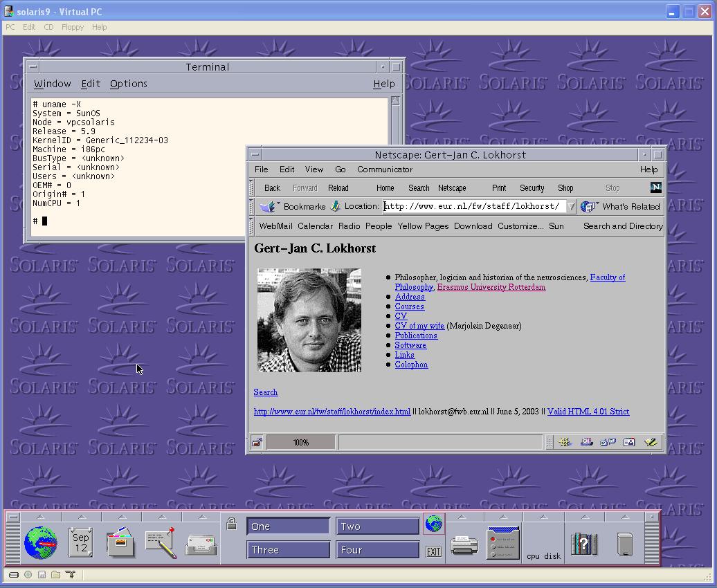Open the Window menu in the Terminal
This screenshot has height=588, width=717.
52,84
